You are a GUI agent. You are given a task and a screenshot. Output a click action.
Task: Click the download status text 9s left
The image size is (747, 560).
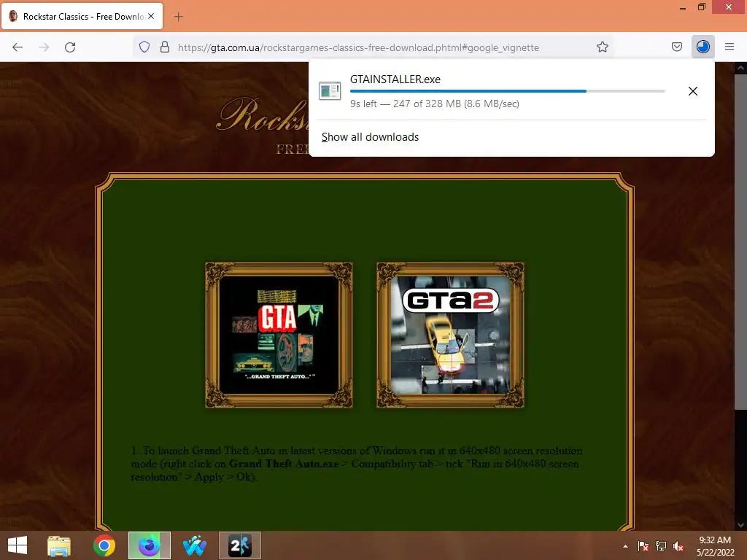[x=435, y=104]
